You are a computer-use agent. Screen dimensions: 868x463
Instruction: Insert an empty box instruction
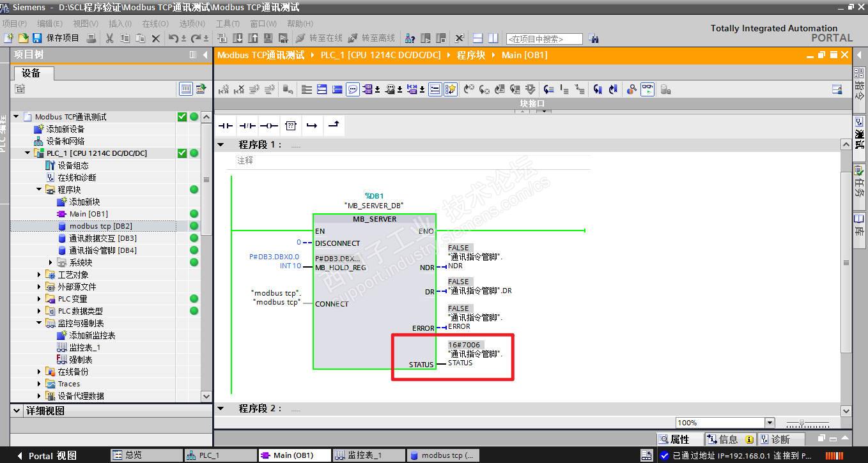click(x=290, y=126)
